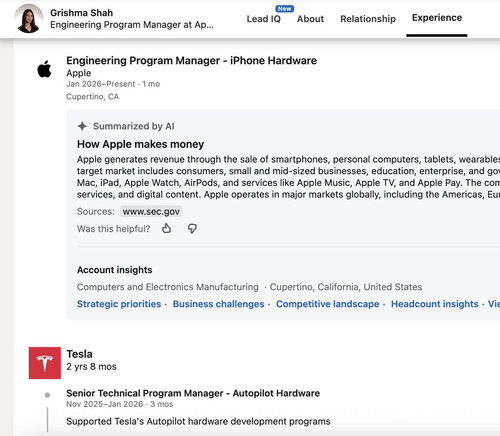The height and width of the screenshot is (436, 500).
Task: Open the Apple company logo
Action: click(x=44, y=69)
